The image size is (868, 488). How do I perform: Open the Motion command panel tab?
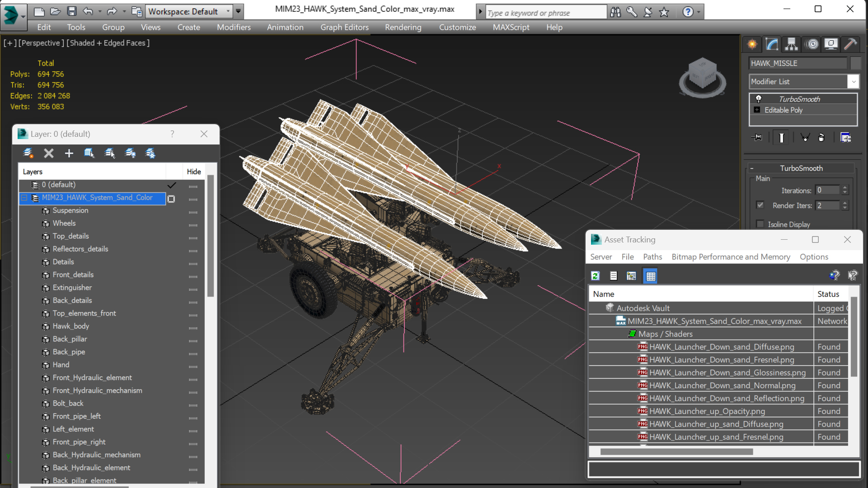pos(812,44)
